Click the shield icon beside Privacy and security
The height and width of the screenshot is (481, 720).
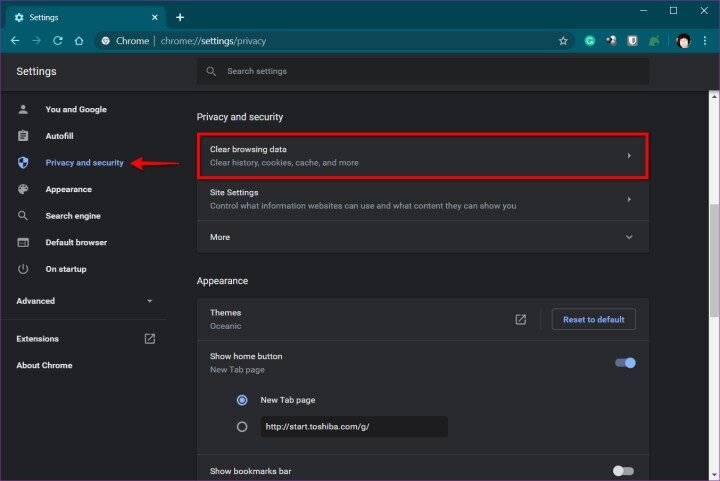pyautogui.click(x=23, y=162)
